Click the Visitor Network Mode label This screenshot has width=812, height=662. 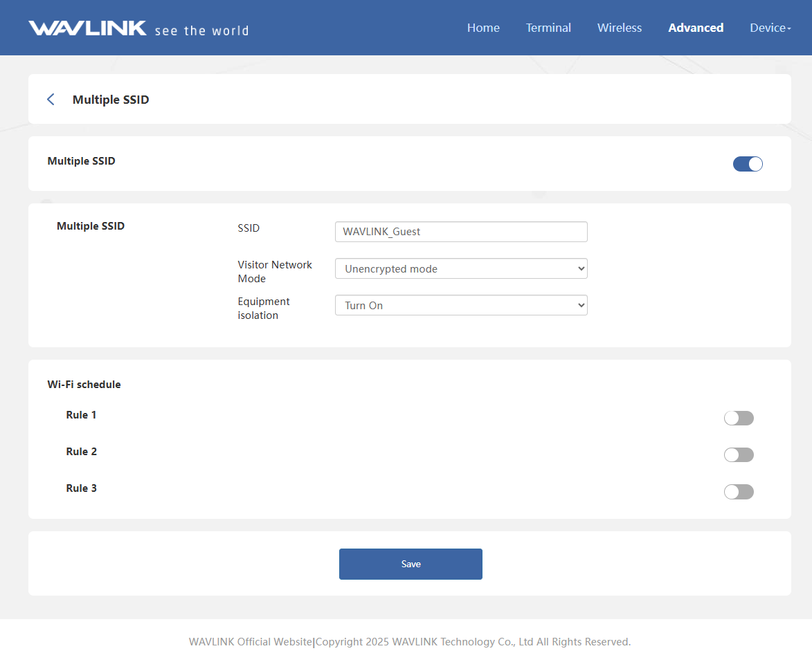point(275,272)
